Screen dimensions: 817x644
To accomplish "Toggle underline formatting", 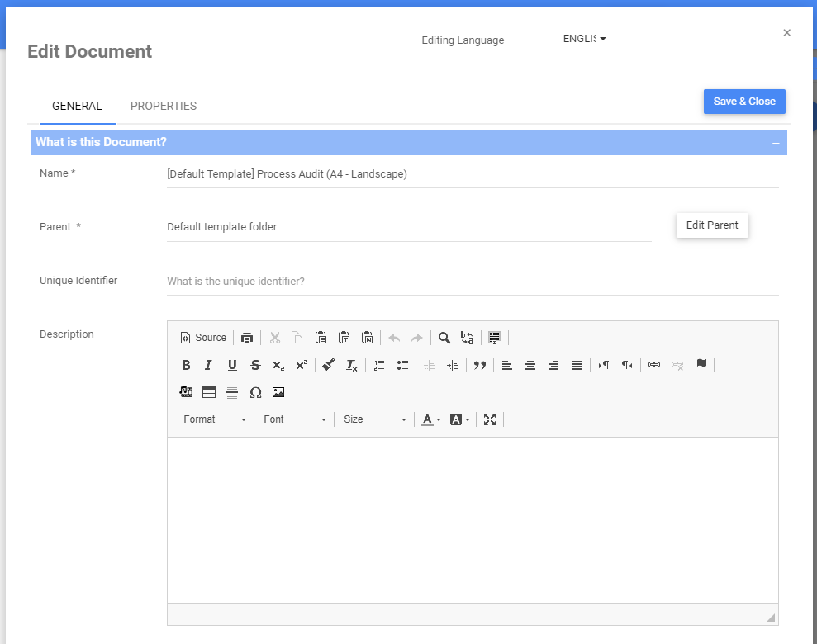I will click(232, 365).
